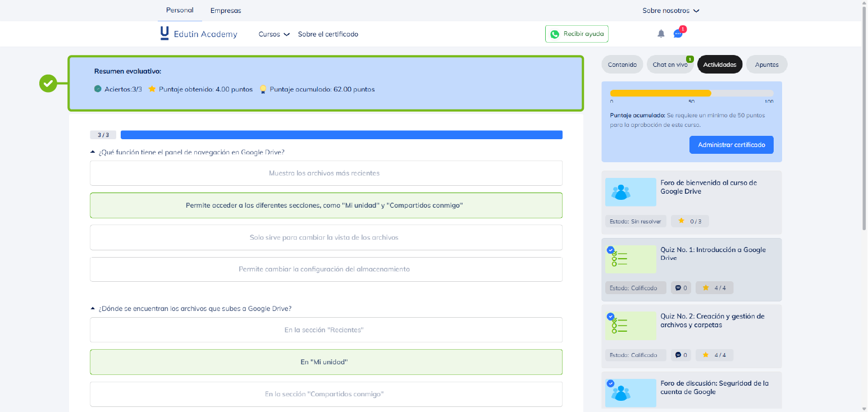Select the answer En "Mi unidad"
The height and width of the screenshot is (412, 868).
326,362
